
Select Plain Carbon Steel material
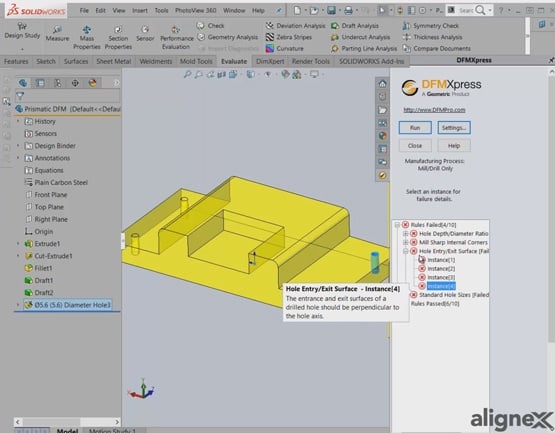click(56, 182)
